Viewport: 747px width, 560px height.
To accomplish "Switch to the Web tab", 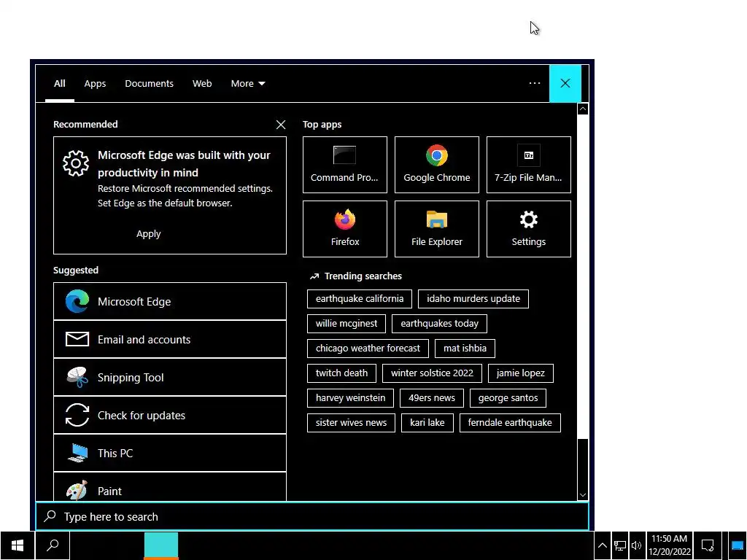I will tap(202, 84).
